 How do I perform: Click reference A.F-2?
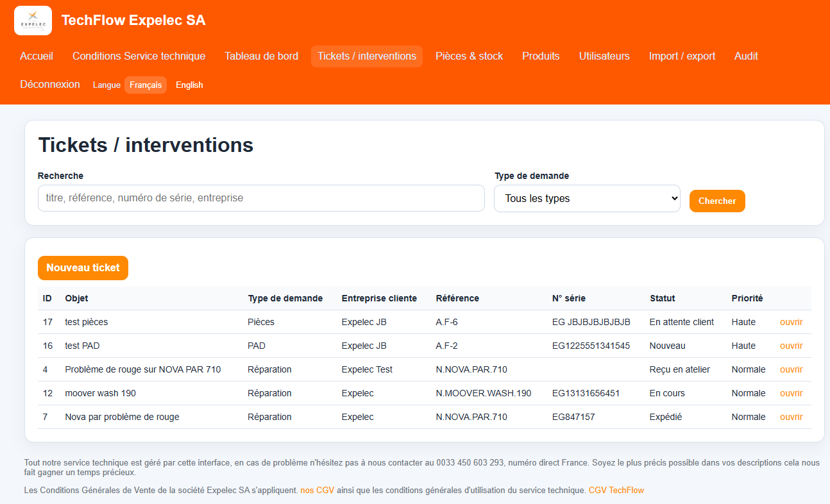pyautogui.click(x=447, y=346)
